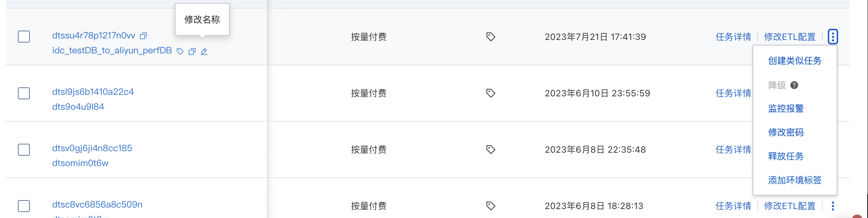868x218 pixels.
Task: Open 任务详情 for the first task
Action: [x=733, y=37]
